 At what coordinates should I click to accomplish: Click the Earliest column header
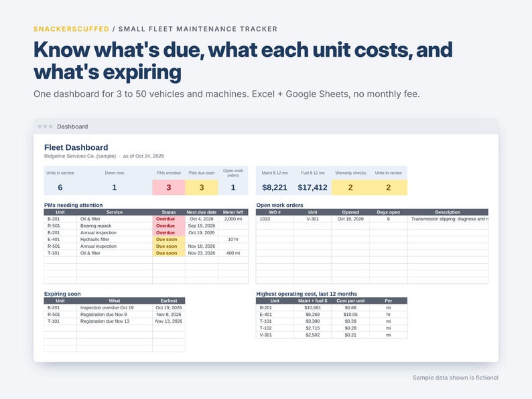tap(169, 301)
